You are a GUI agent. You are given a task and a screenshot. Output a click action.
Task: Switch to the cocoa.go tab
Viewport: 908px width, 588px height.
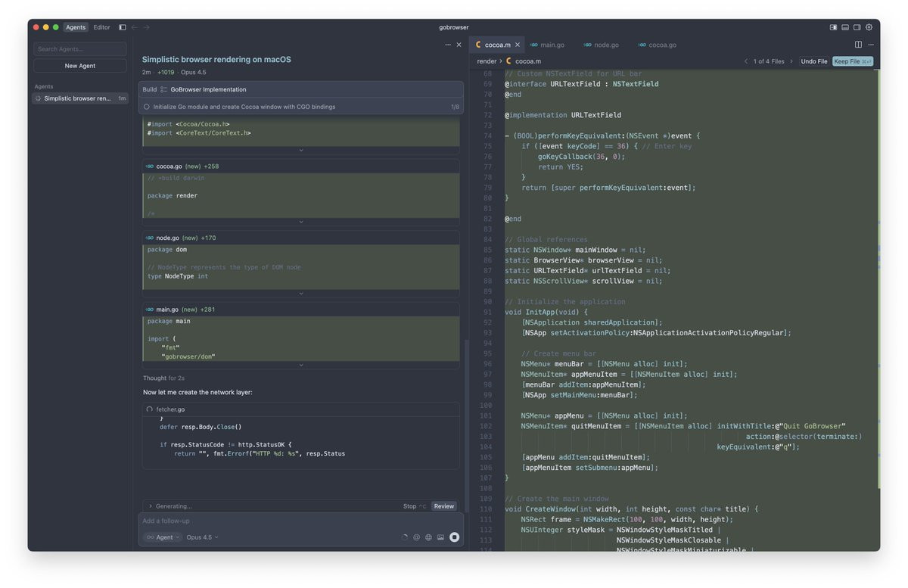(657, 45)
